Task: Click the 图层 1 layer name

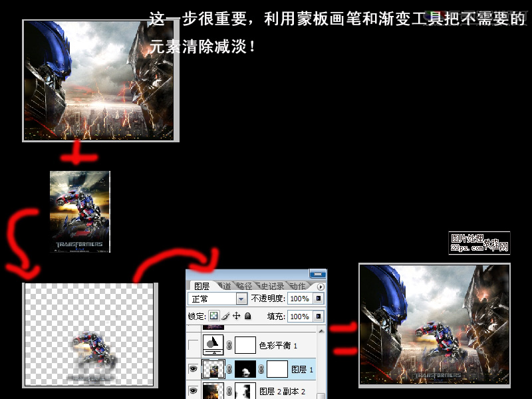Action: click(x=302, y=369)
